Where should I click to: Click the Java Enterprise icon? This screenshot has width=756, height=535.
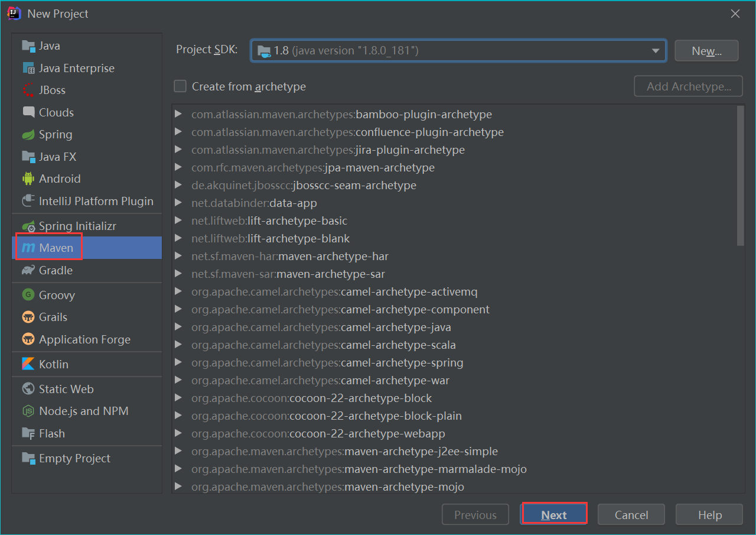pos(28,68)
